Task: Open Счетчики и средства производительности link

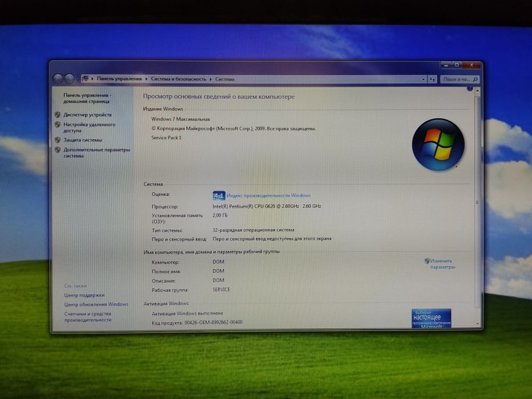Action: [88, 317]
